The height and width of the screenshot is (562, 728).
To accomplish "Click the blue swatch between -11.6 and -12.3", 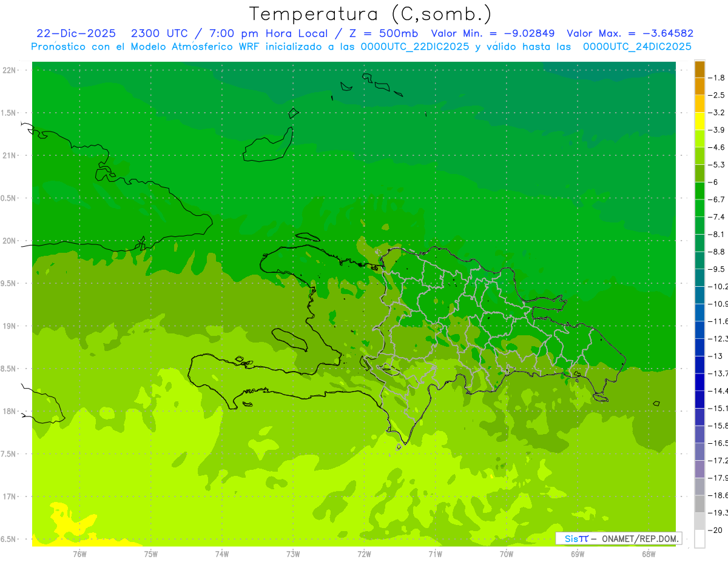I will (x=699, y=330).
